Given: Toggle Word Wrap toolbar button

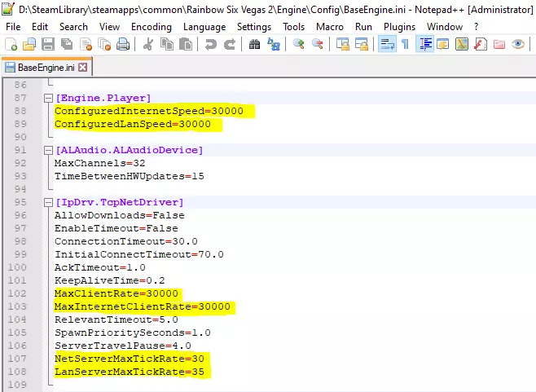Looking at the screenshot, I should pyautogui.click(x=387, y=44).
